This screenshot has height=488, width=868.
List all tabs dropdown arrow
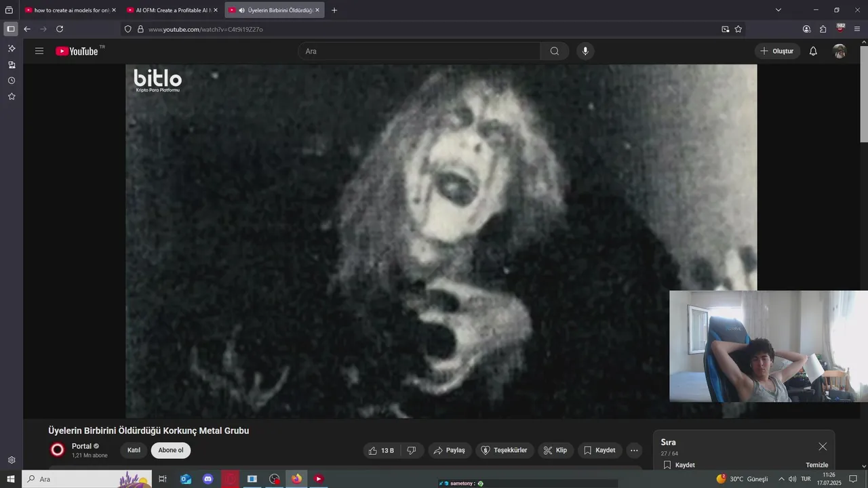coord(778,10)
